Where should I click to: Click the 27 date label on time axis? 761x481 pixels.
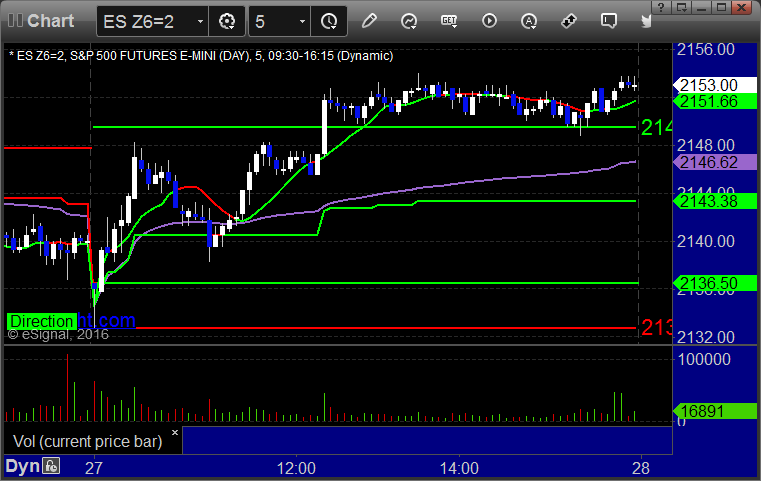(94, 468)
